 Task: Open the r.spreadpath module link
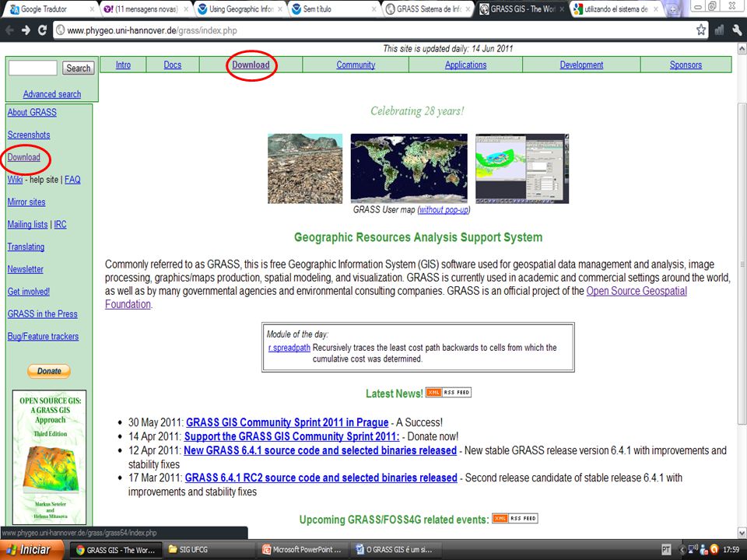tap(289, 348)
